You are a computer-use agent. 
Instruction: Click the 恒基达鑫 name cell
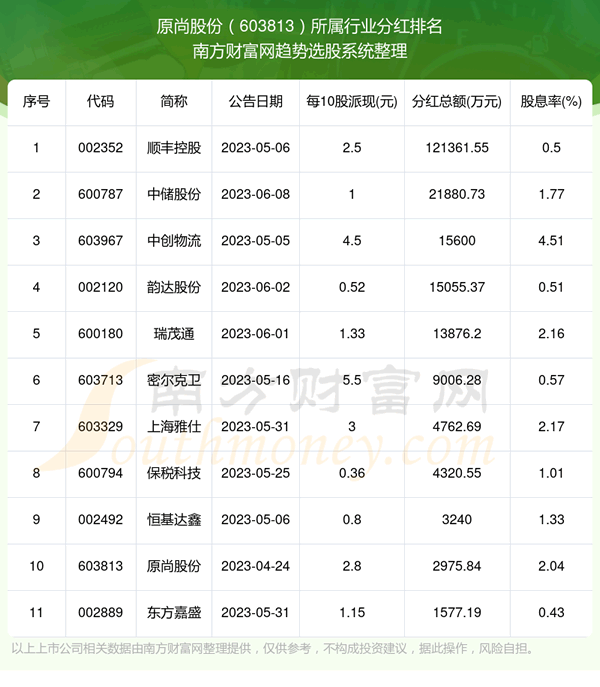[174, 519]
